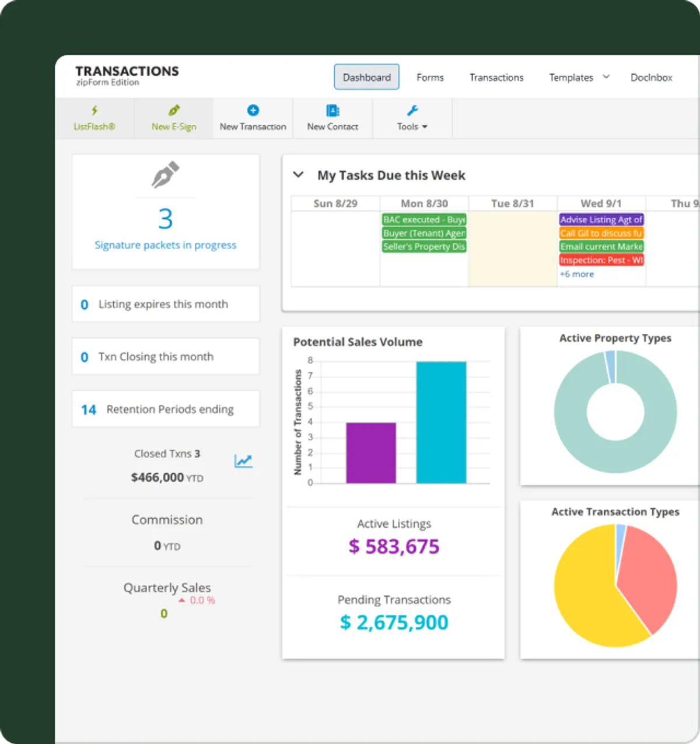This screenshot has height=744, width=700.
Task: Open the BAC executed task on Mon 8/30
Action: pyautogui.click(x=424, y=219)
